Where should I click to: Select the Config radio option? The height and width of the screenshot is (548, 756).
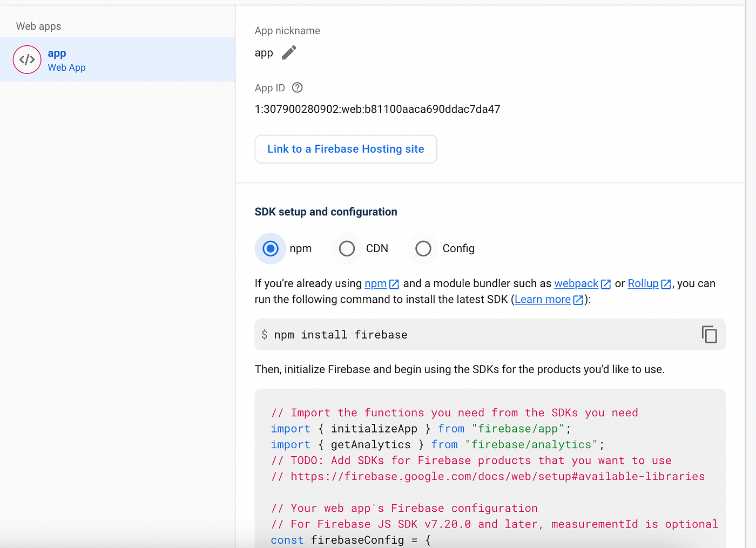tap(423, 248)
